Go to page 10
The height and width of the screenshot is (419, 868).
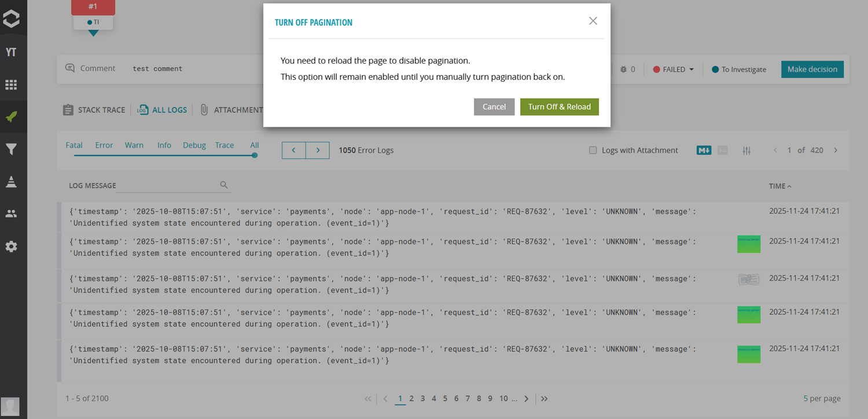tap(503, 399)
